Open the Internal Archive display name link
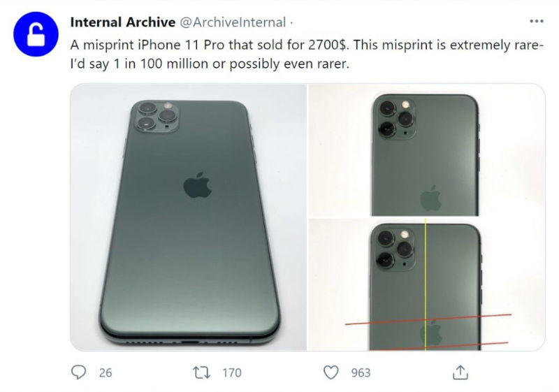 123,22
